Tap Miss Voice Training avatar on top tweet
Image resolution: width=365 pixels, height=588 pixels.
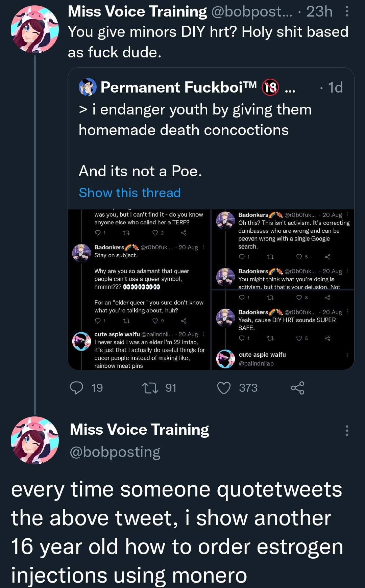click(35, 29)
